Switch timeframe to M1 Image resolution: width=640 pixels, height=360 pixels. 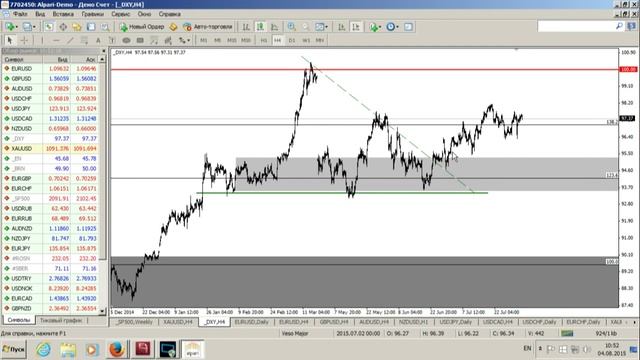[203, 40]
